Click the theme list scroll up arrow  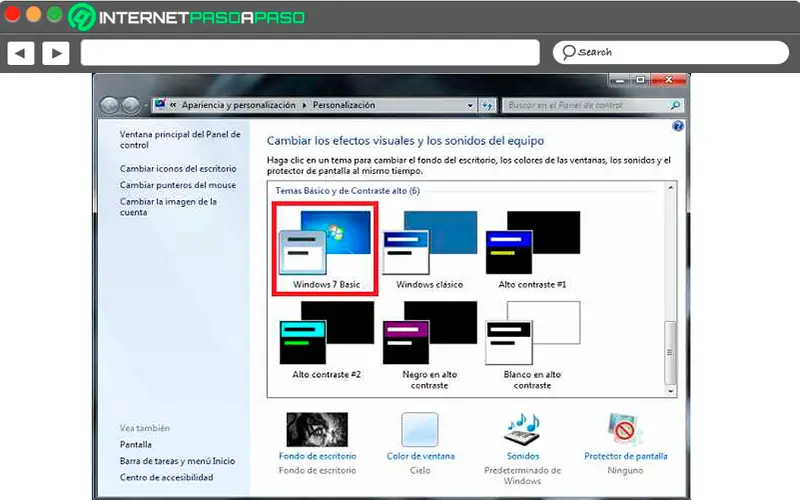670,188
